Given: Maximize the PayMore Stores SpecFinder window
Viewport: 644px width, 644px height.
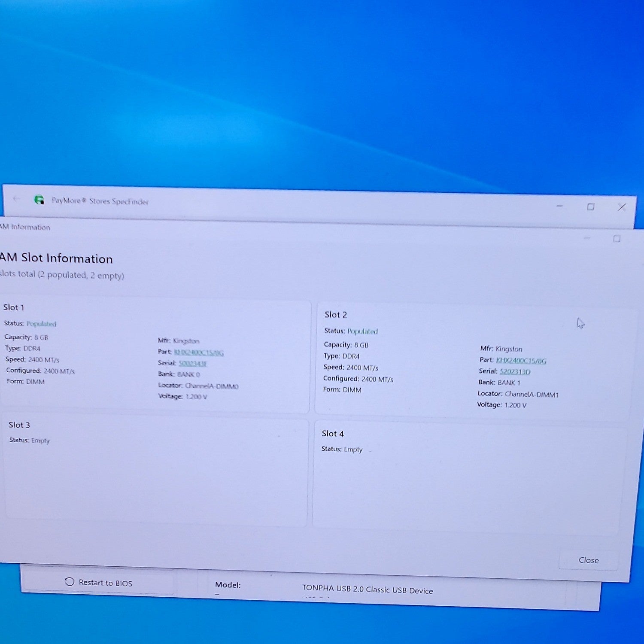Looking at the screenshot, I should pyautogui.click(x=591, y=207).
